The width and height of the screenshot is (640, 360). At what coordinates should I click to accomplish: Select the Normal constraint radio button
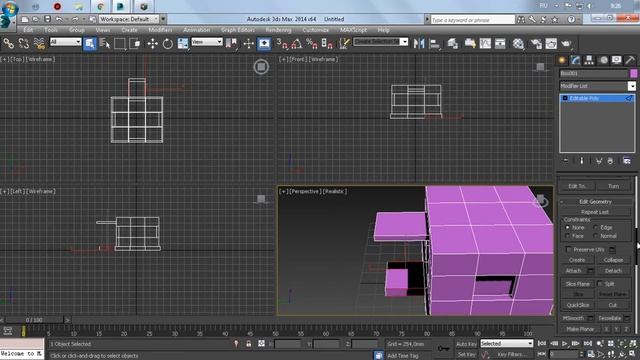click(596, 236)
